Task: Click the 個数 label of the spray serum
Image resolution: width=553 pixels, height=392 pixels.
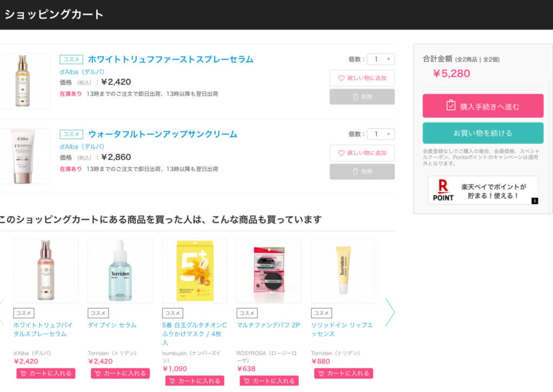Action: point(356,59)
